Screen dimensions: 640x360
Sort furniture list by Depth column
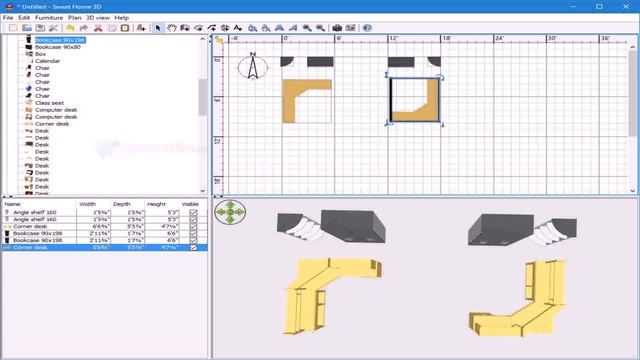pos(127,204)
